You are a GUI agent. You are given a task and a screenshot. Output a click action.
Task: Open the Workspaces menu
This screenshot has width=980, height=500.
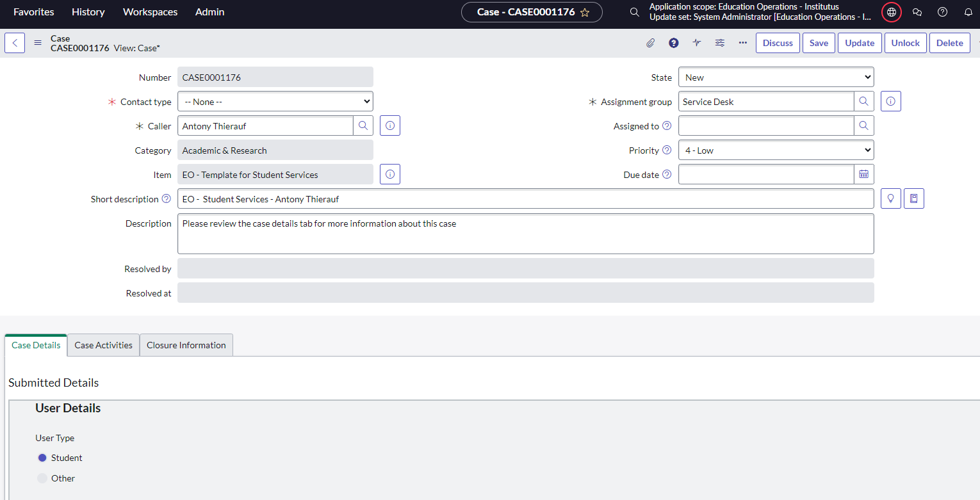click(x=150, y=12)
